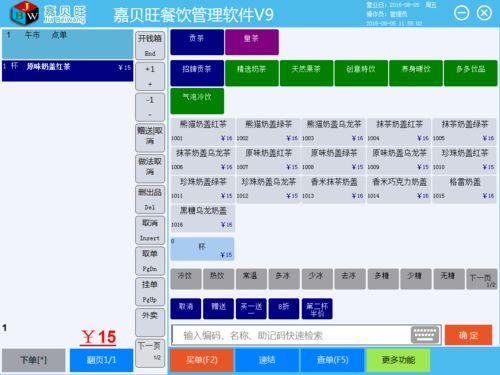
Task: Open the cash drawer (开钱箱)
Action: (x=150, y=45)
